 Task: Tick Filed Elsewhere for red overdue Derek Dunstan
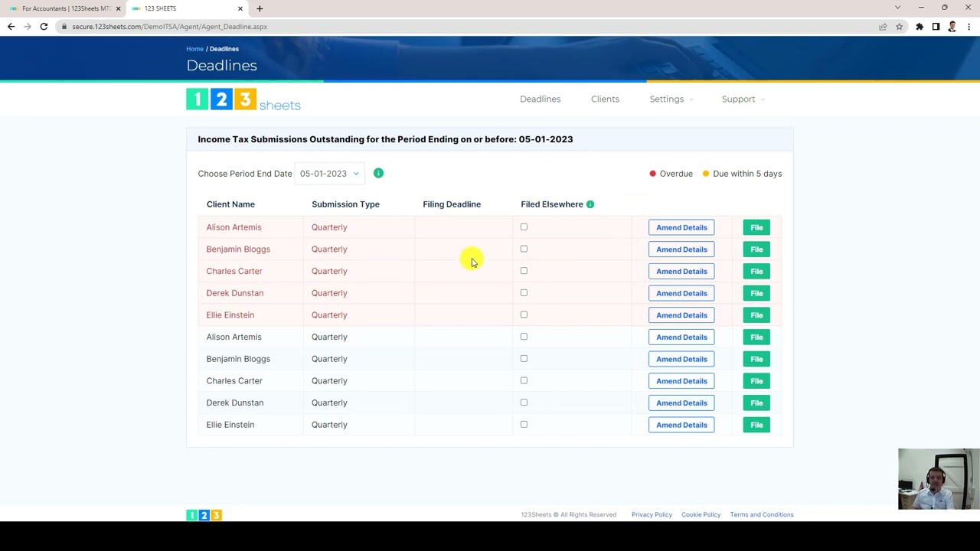tap(524, 292)
